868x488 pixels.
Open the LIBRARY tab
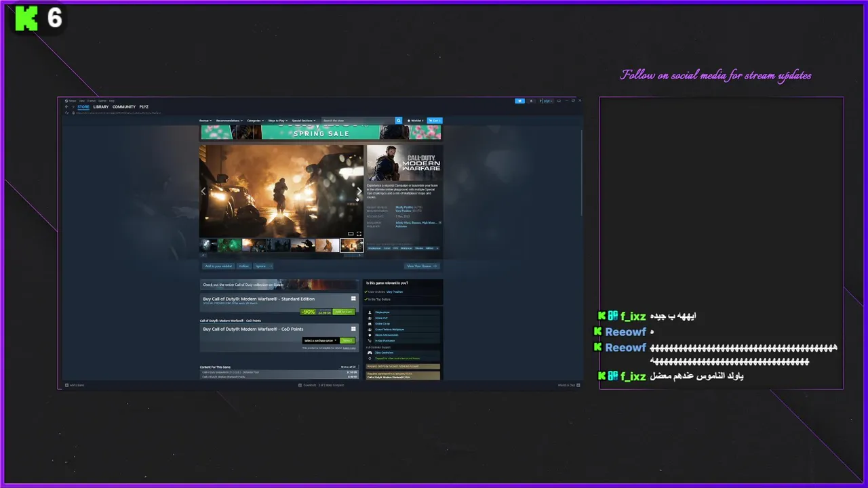tap(101, 107)
